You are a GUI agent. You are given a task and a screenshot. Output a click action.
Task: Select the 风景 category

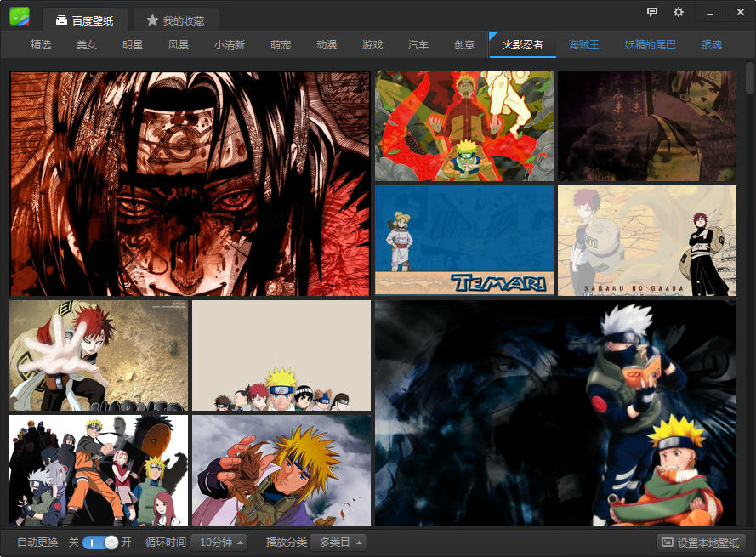179,45
